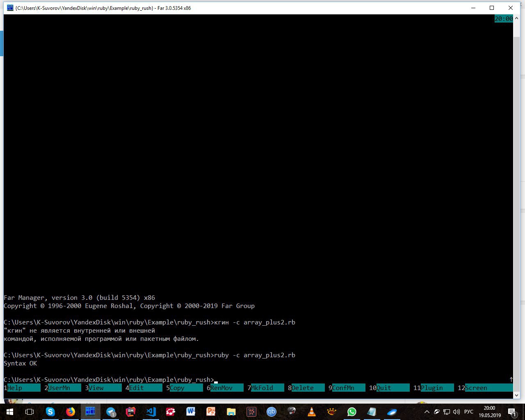The width and height of the screenshot is (525, 420).
Task: Click the notepad-like taskbar icon before blue disk
Action: (x=372, y=411)
